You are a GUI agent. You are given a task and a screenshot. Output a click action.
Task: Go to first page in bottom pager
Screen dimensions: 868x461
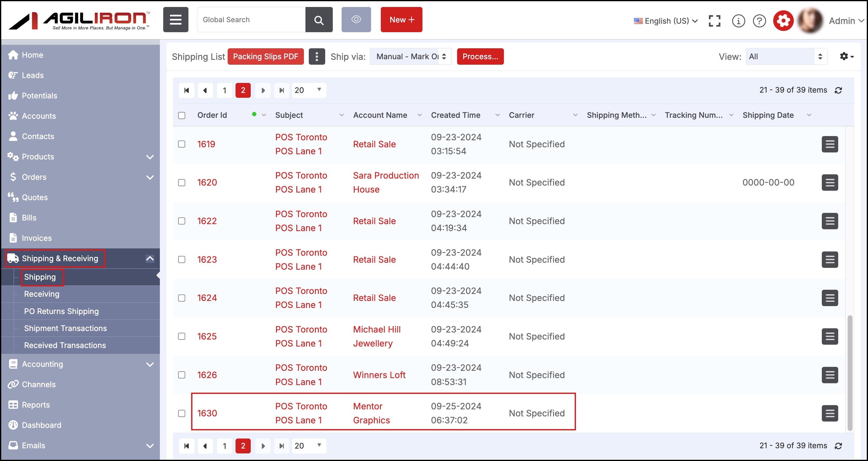pyautogui.click(x=186, y=446)
